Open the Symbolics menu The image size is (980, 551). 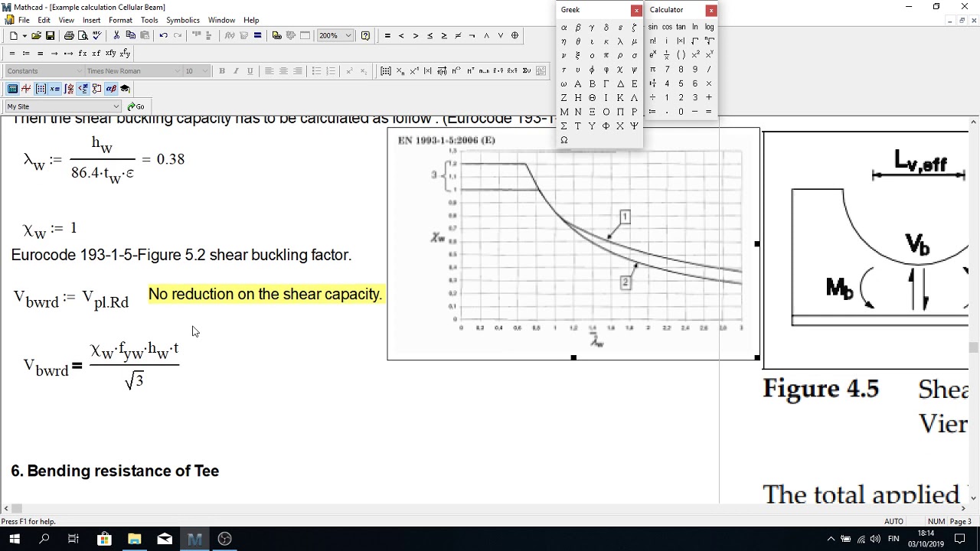183,20
